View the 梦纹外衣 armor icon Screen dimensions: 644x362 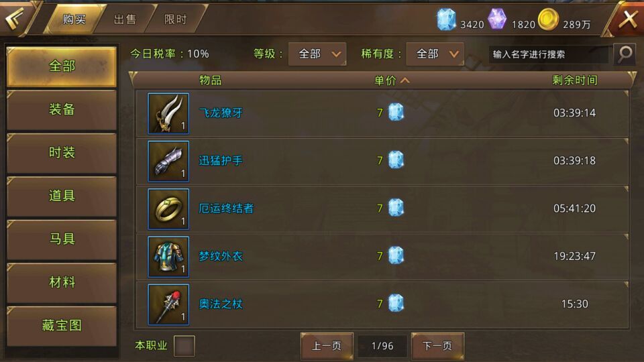tap(168, 257)
